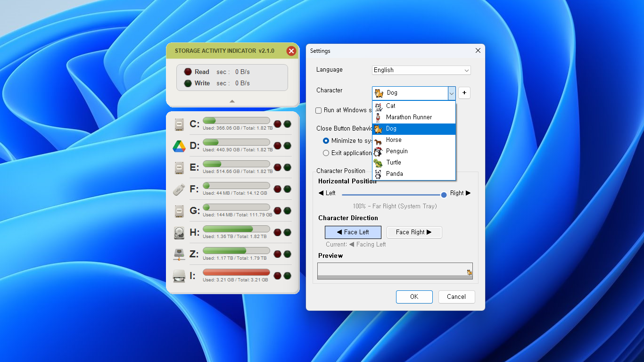Click the red read LED on the D: row
The height and width of the screenshot is (362, 644).
(x=278, y=146)
